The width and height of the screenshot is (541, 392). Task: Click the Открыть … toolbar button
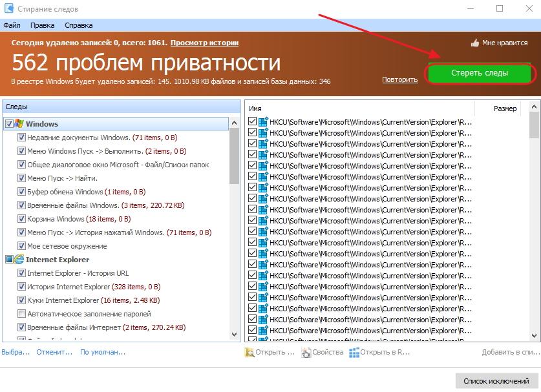pyautogui.click(x=270, y=353)
